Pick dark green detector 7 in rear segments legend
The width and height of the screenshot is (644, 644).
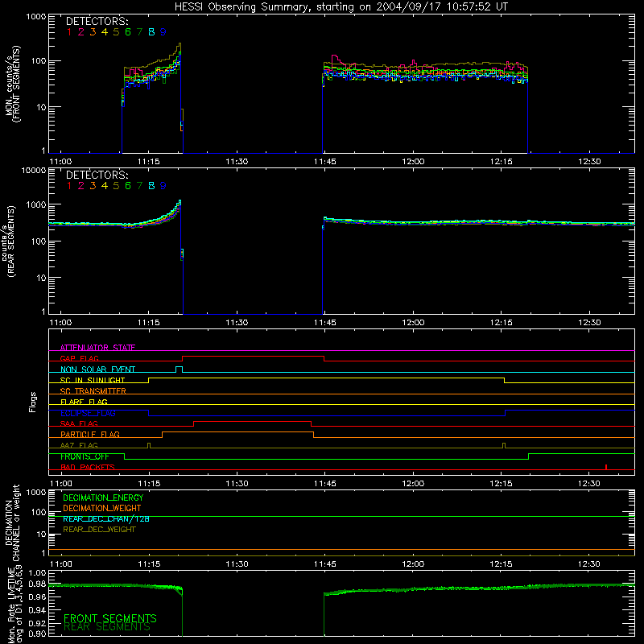(x=139, y=186)
